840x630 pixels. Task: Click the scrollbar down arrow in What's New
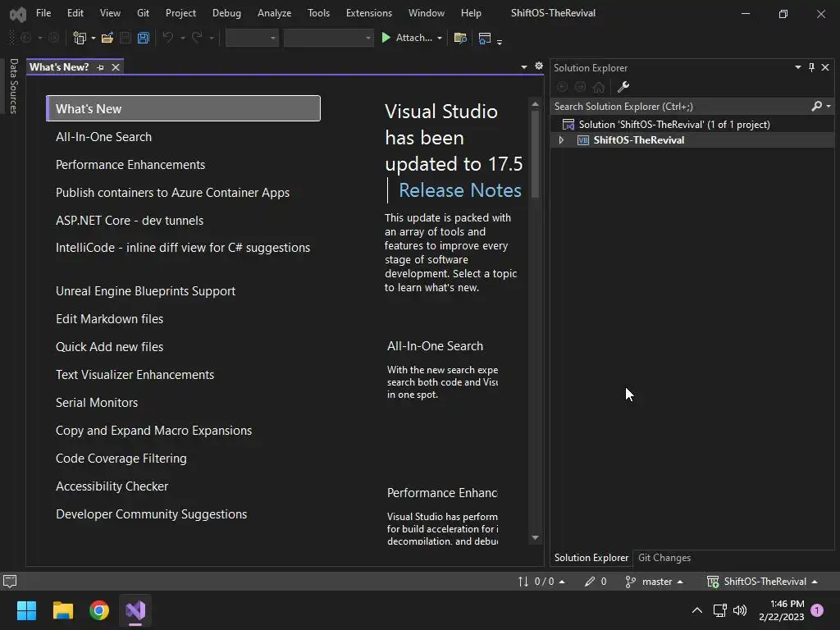(x=535, y=537)
